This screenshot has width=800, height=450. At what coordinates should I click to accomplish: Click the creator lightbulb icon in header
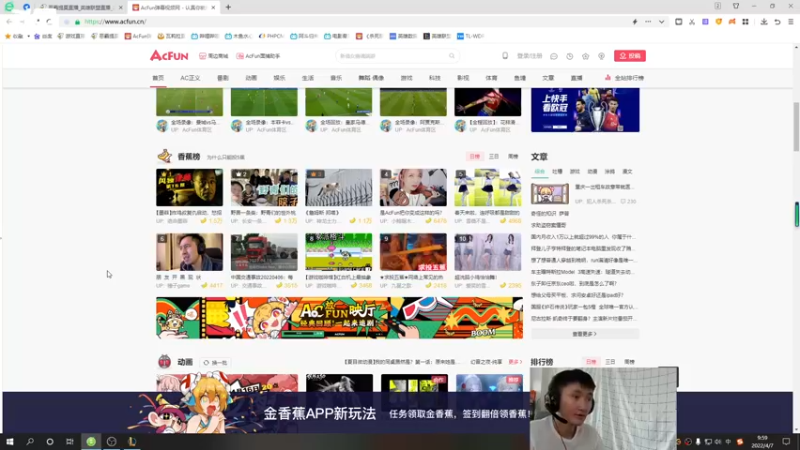pos(602,56)
